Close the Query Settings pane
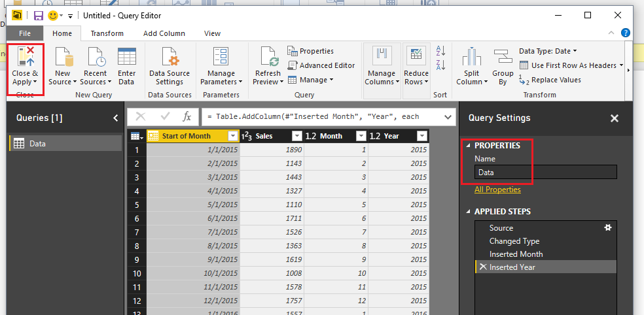644x315 pixels. (615, 118)
